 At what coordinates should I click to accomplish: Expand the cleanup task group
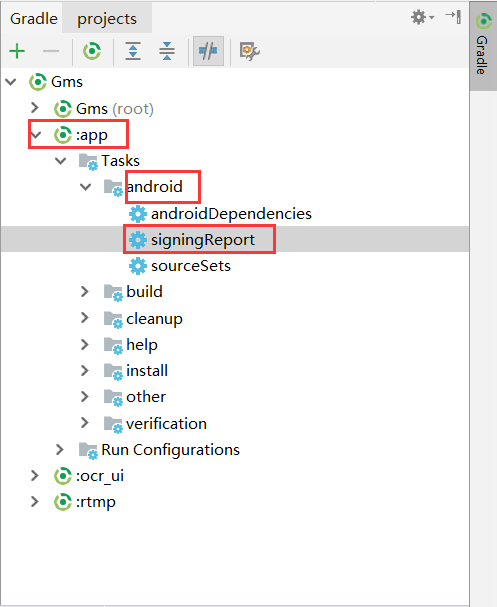(x=85, y=318)
